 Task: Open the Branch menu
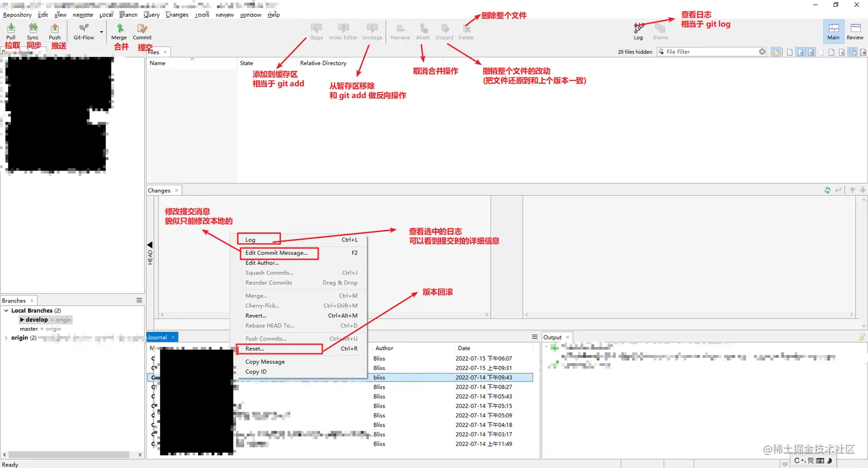pos(129,15)
